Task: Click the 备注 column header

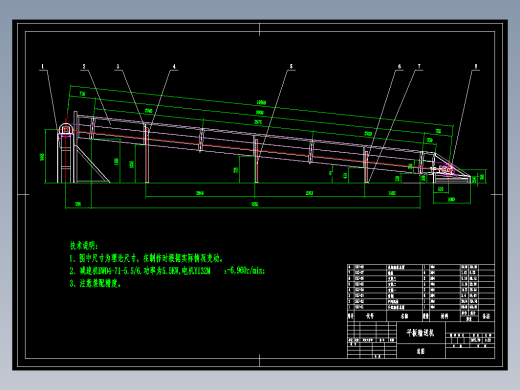Action: tap(486, 316)
